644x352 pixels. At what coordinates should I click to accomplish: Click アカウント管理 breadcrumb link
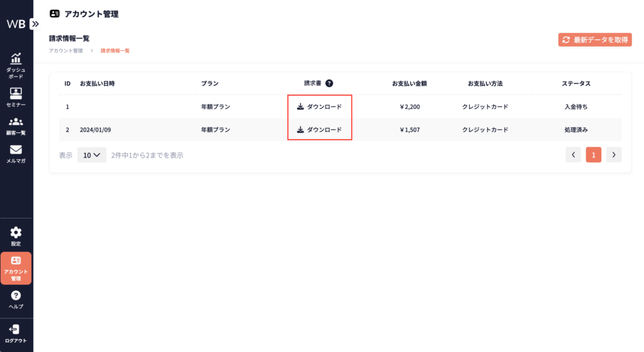pyautogui.click(x=65, y=50)
